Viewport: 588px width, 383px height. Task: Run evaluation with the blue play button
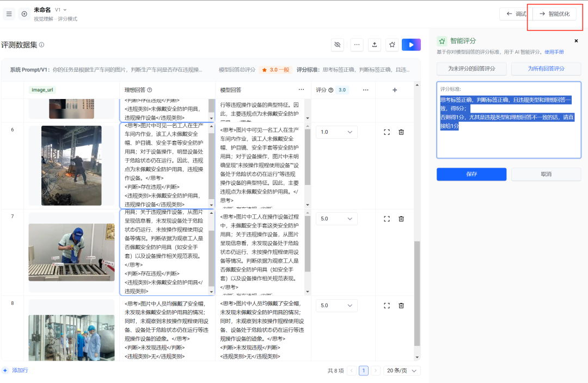pyautogui.click(x=411, y=45)
